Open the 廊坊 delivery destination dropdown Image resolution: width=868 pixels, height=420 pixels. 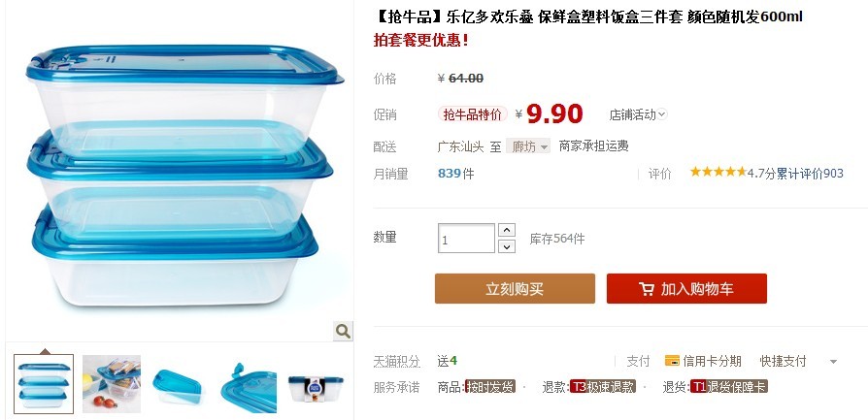tap(528, 146)
